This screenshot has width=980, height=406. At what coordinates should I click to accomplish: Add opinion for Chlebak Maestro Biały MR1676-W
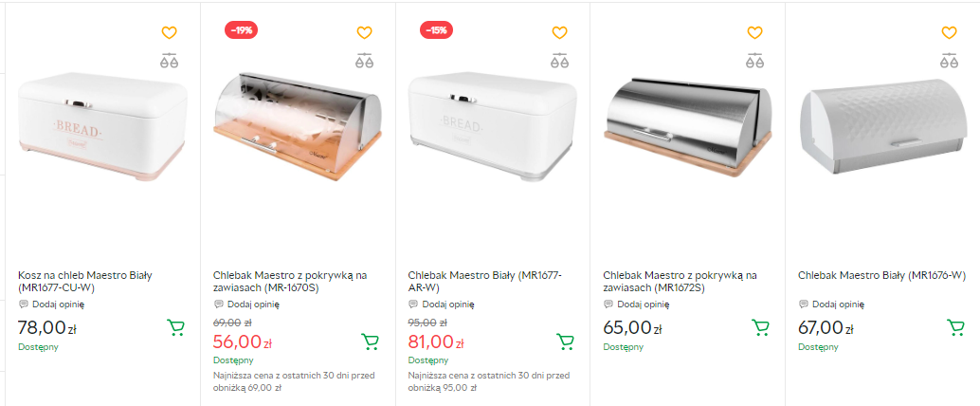[x=838, y=304]
